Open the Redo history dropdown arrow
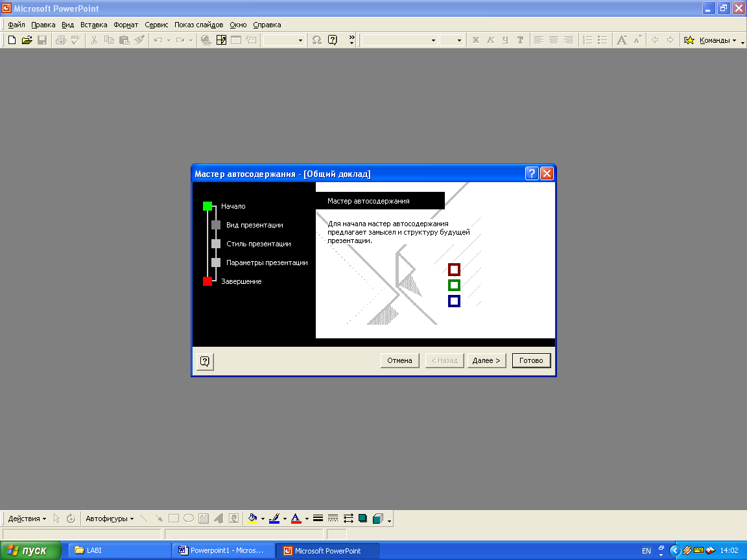747x560 pixels. click(x=191, y=40)
